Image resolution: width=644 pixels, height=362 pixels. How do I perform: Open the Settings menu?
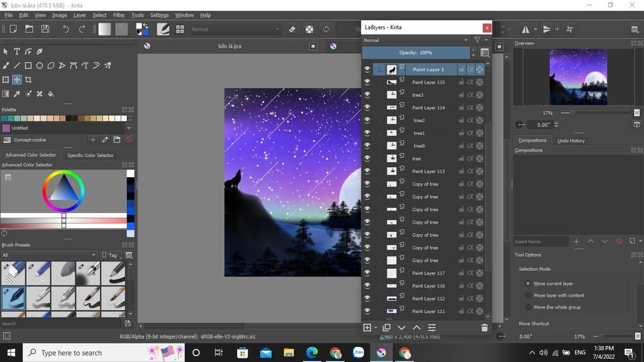159,15
